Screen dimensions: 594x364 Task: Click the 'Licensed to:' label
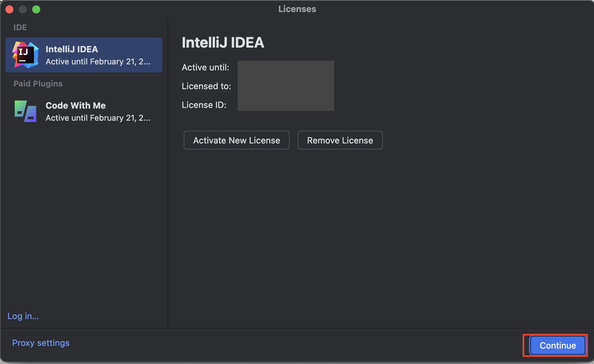(x=206, y=86)
